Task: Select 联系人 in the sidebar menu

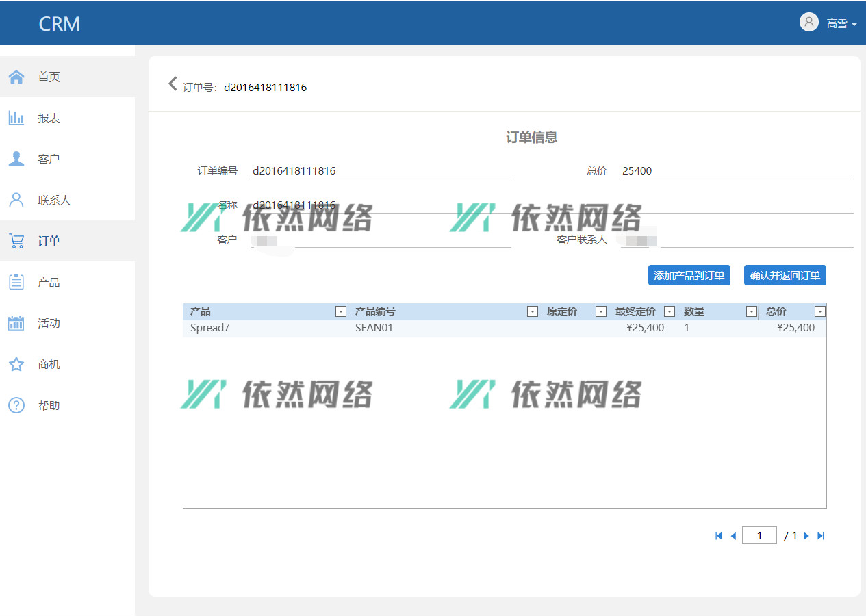Action: [x=54, y=200]
